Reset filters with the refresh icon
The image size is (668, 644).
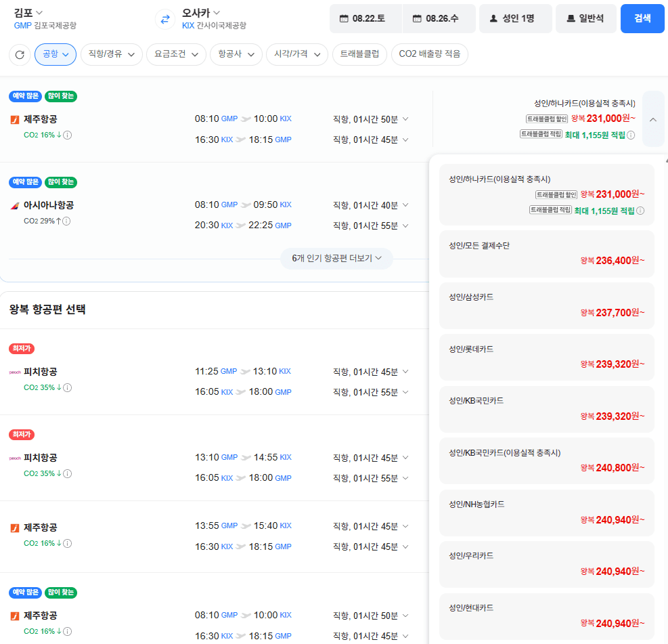[x=20, y=55]
